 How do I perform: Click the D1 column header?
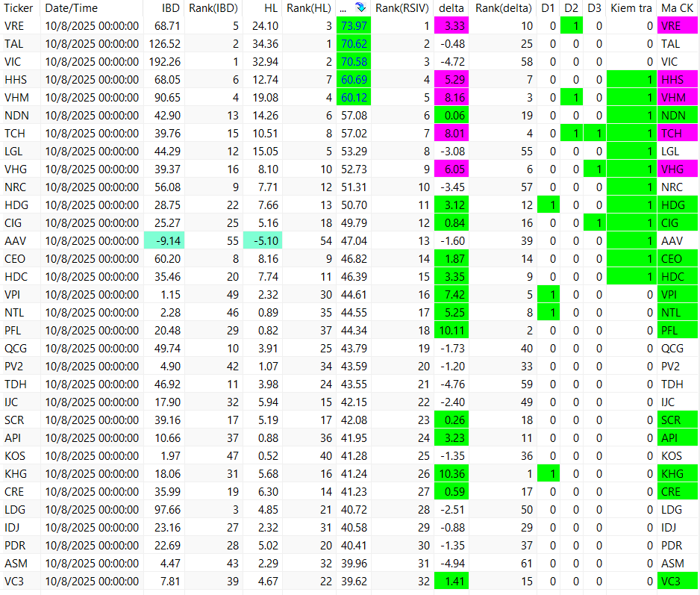[548, 8]
